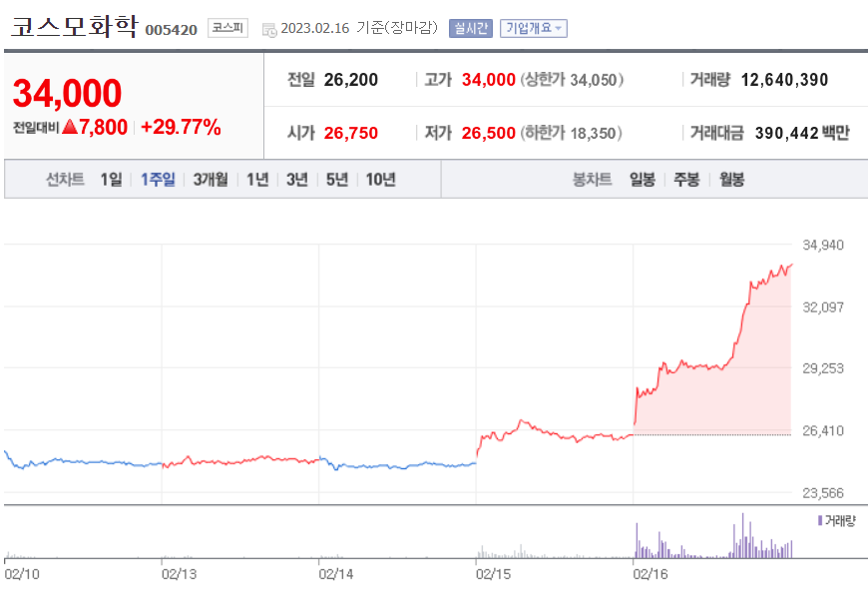This screenshot has height=592, width=868.
Task: Click the 29,253 y-axis label
Action: 823,368
